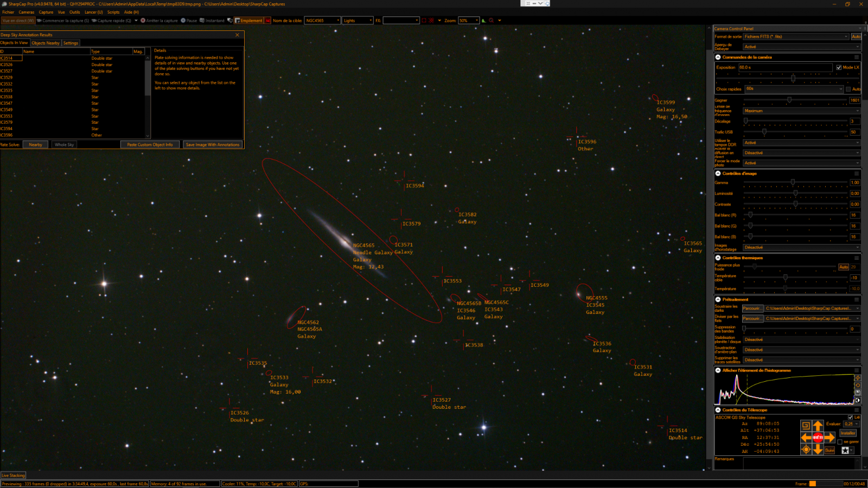868x488 pixels.
Task: Slew telescope with the down arrow
Action: 818,450
